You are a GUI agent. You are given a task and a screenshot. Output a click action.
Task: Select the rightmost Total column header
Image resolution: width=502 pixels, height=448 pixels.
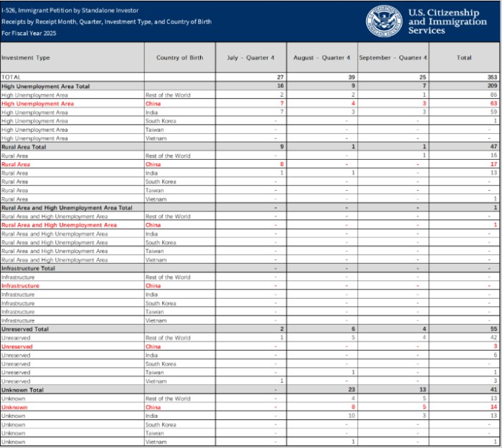pyautogui.click(x=464, y=57)
